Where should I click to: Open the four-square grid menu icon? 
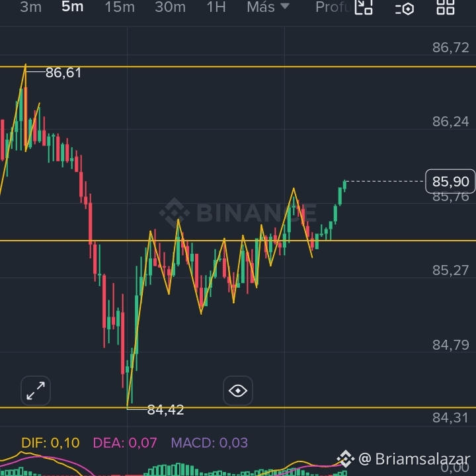446,7
